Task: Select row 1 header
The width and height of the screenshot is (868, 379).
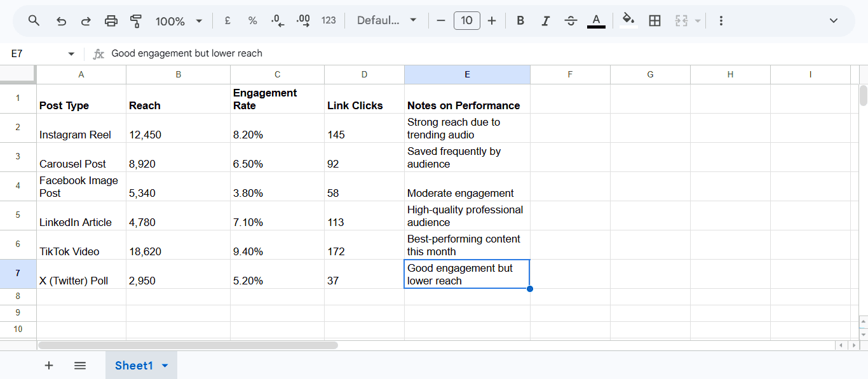Action: 18,98
